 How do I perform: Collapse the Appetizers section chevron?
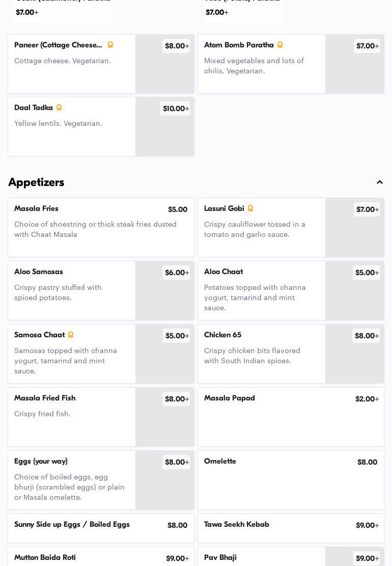(380, 182)
